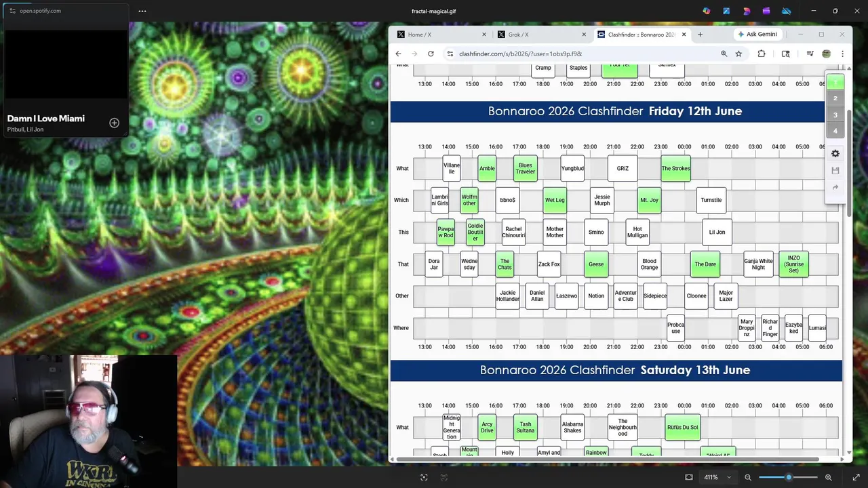Jump to day 4 in Clashfinder sidebar

pos(835,131)
